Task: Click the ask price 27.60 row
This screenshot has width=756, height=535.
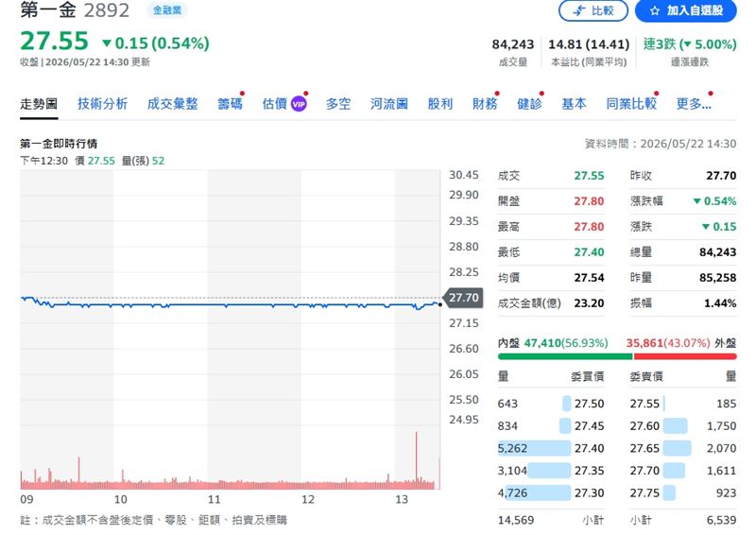Action: click(683, 426)
